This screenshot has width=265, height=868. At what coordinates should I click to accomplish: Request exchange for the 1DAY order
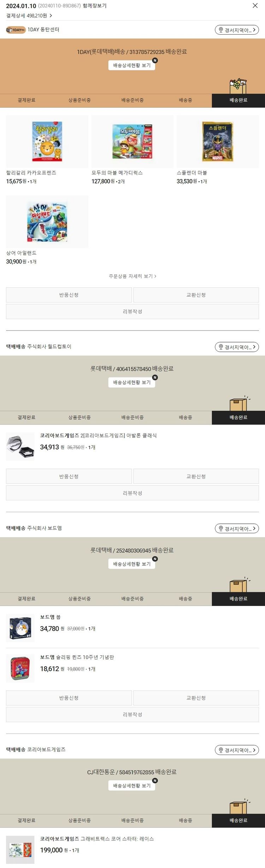point(196,295)
